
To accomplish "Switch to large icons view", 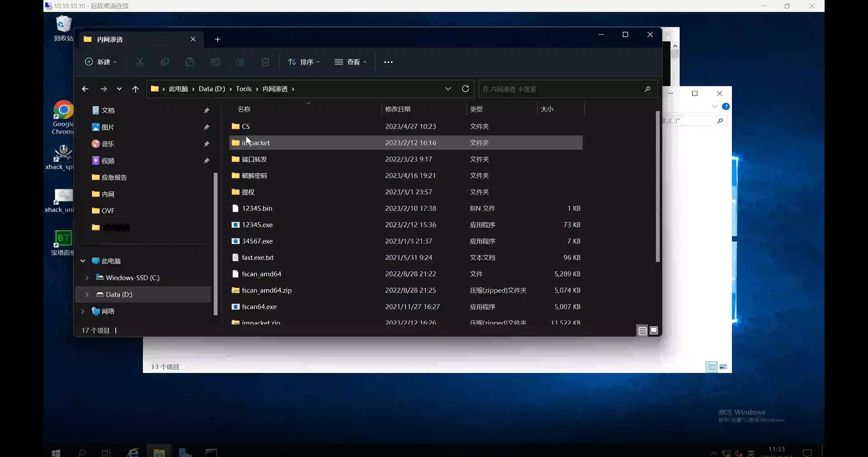I will (x=654, y=330).
